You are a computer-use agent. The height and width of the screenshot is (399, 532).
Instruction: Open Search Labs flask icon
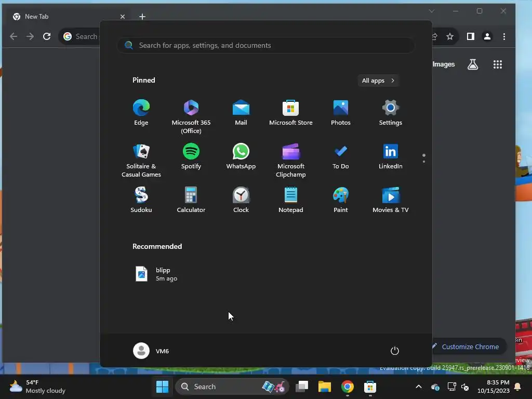473,64
